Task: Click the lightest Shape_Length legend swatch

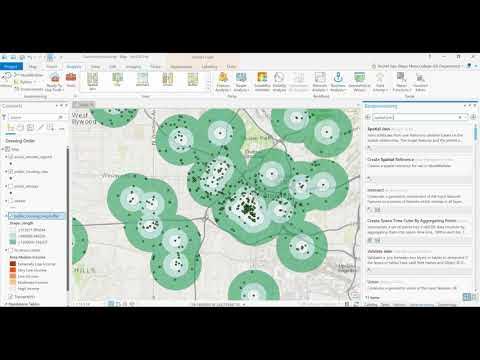Action: tap(13, 230)
